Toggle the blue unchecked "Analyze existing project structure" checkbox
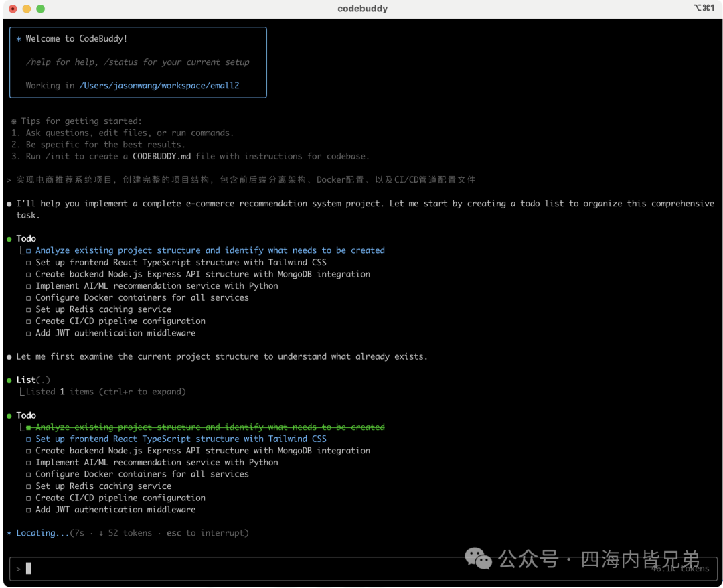 (x=29, y=251)
